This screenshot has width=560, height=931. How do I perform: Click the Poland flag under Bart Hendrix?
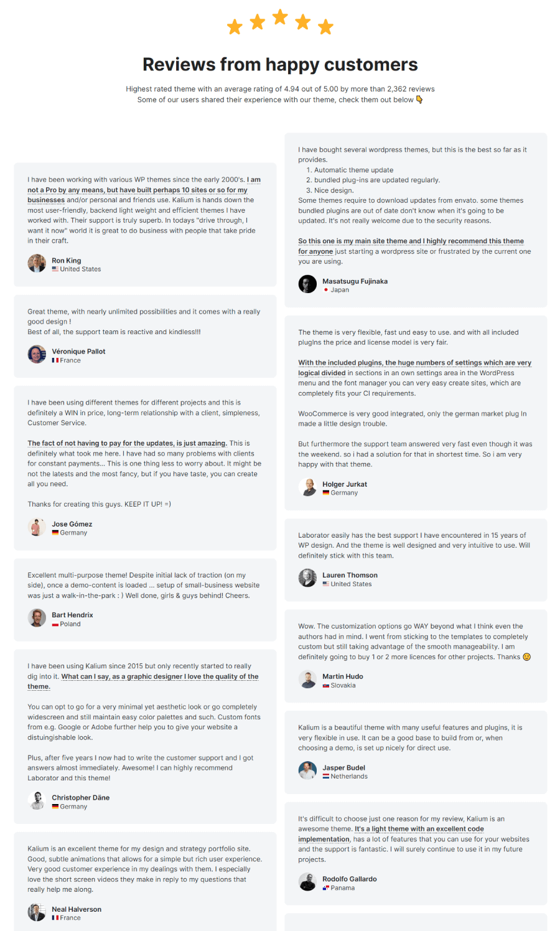pyautogui.click(x=55, y=624)
